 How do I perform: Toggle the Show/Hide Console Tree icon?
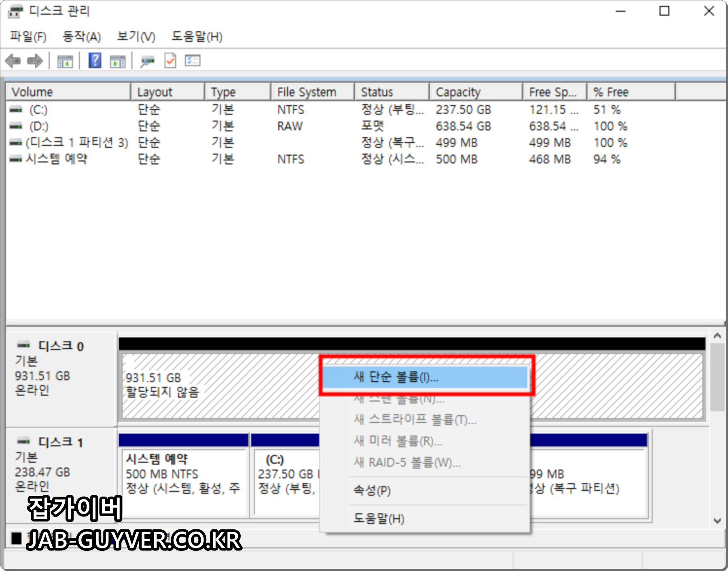coord(65,61)
